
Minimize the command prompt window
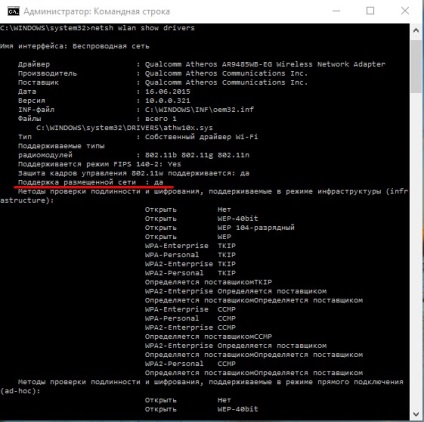pos(336,11)
